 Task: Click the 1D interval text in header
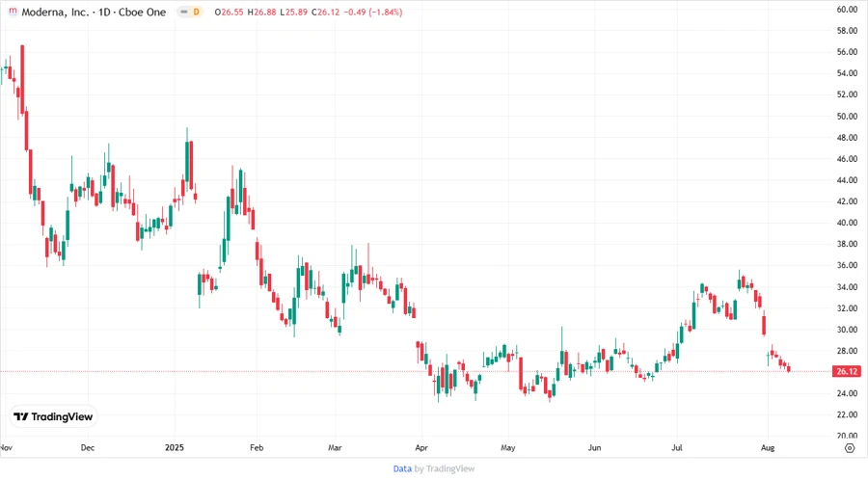(104, 13)
